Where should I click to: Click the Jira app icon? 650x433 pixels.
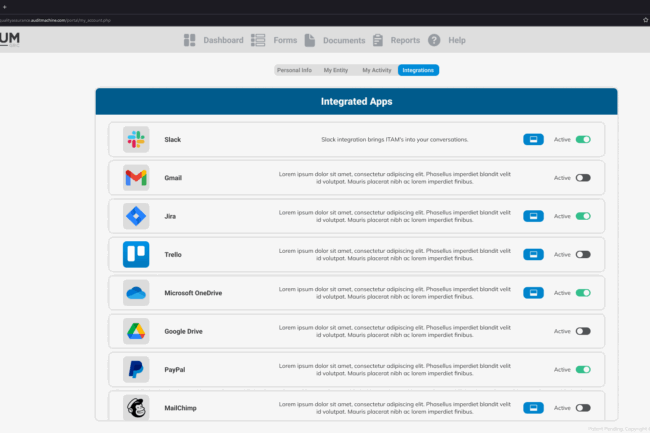136,216
